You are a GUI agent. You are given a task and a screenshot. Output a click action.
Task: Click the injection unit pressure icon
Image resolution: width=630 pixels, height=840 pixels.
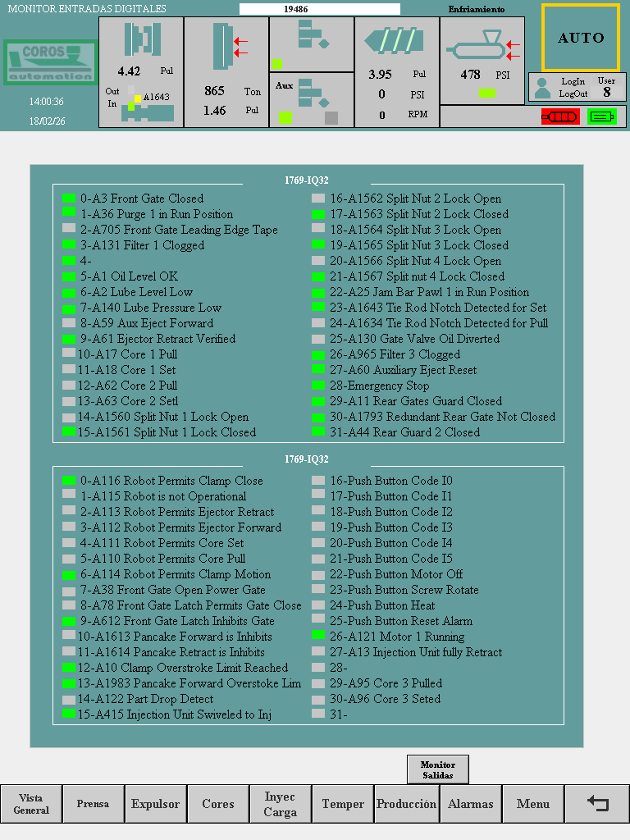(482, 51)
